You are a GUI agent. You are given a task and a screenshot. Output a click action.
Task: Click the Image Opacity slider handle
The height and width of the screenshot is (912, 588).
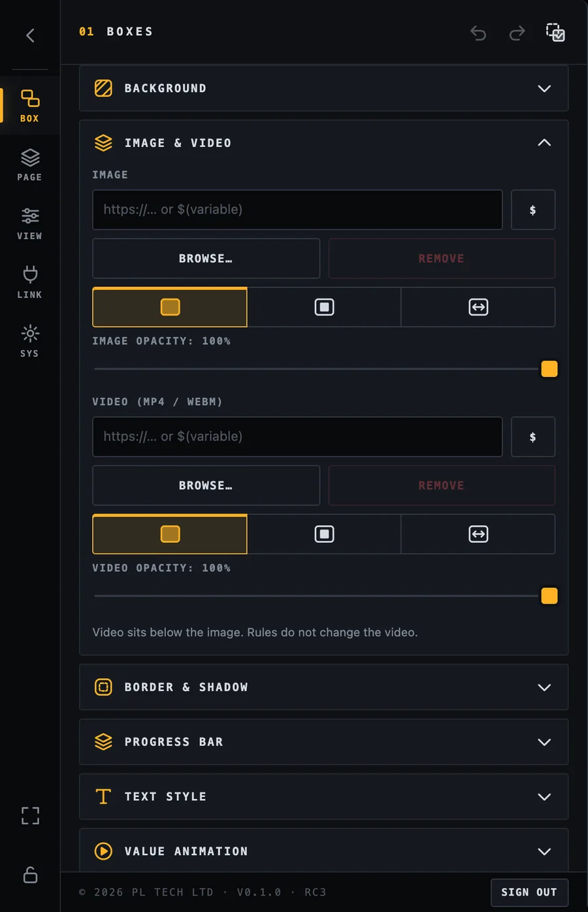(549, 369)
